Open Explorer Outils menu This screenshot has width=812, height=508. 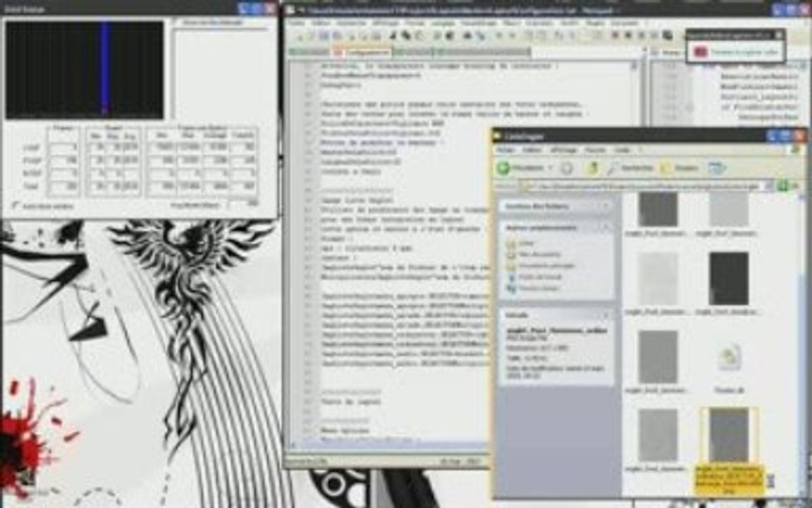coord(622,150)
